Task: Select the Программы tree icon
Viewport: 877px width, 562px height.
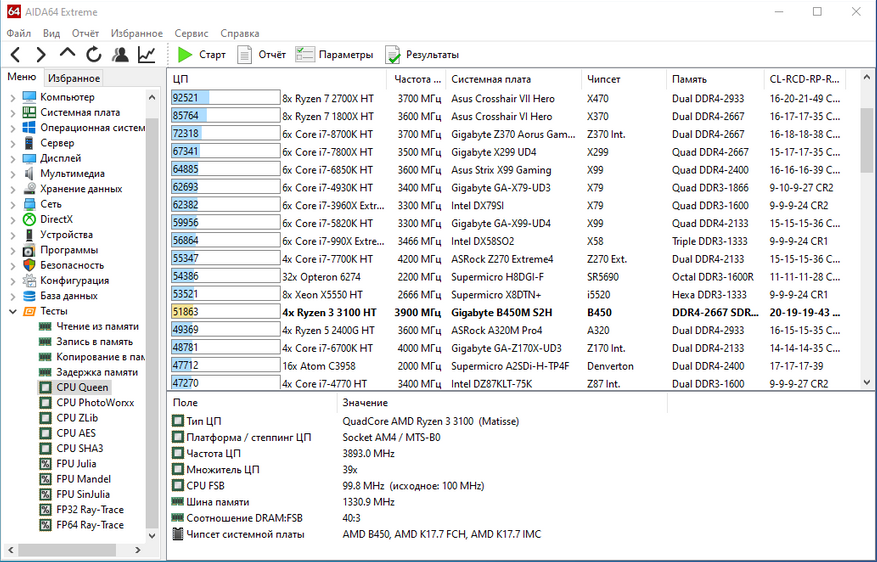Action: [x=29, y=250]
